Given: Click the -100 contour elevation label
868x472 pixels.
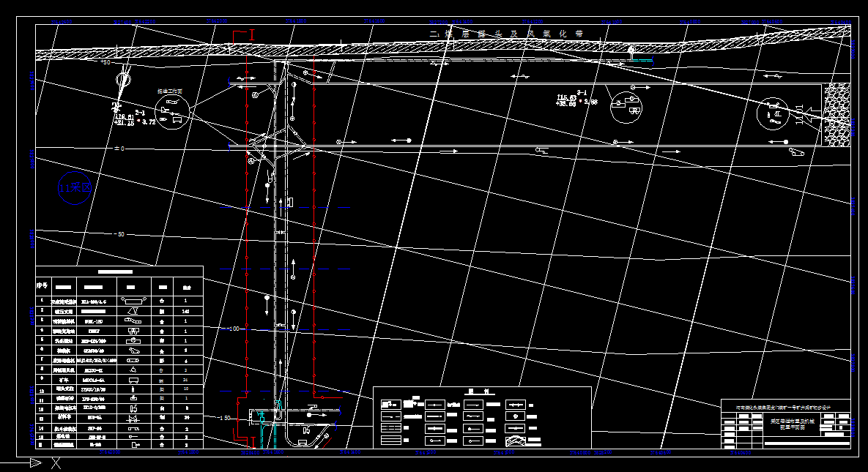Looking at the screenshot, I should pyautogui.click(x=232, y=329).
